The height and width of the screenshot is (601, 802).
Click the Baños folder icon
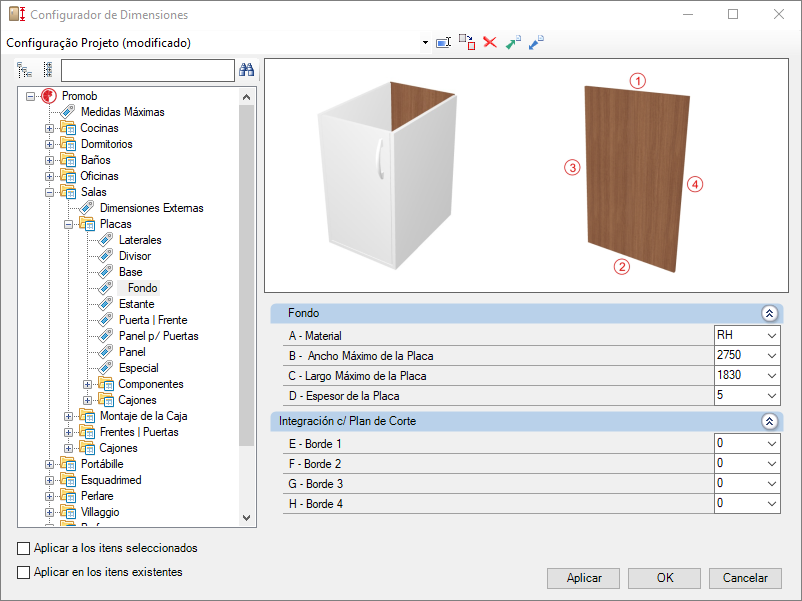[x=68, y=160]
